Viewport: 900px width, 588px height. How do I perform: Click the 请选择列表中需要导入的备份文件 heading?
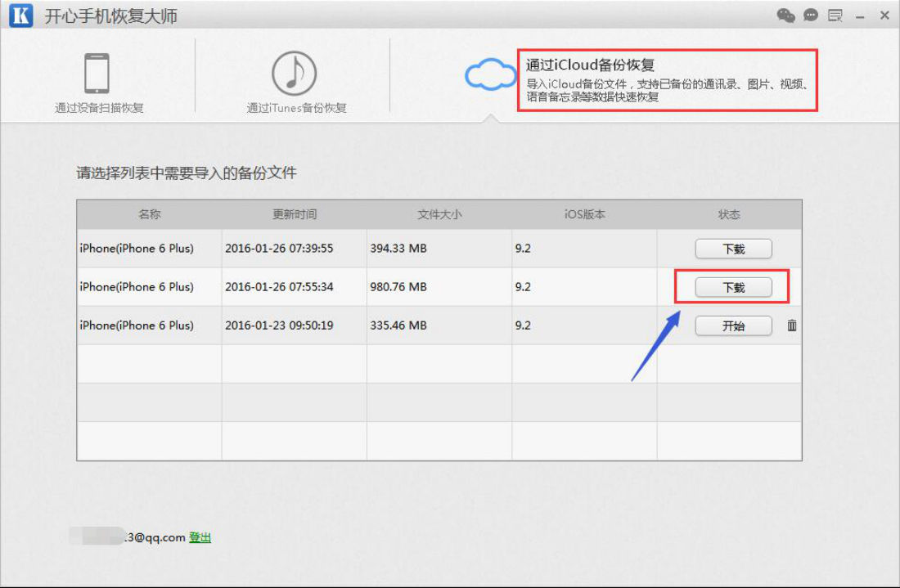(187, 173)
